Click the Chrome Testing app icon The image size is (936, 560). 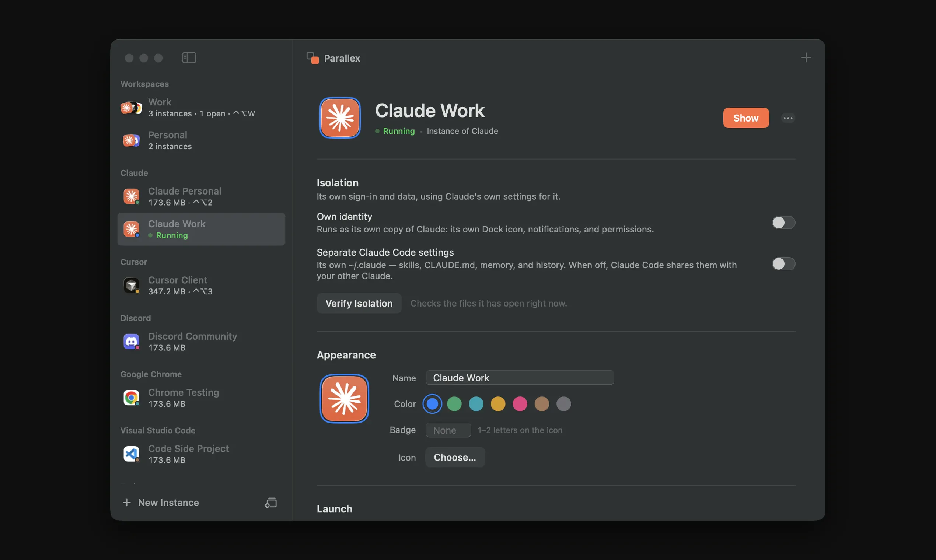[131, 398]
